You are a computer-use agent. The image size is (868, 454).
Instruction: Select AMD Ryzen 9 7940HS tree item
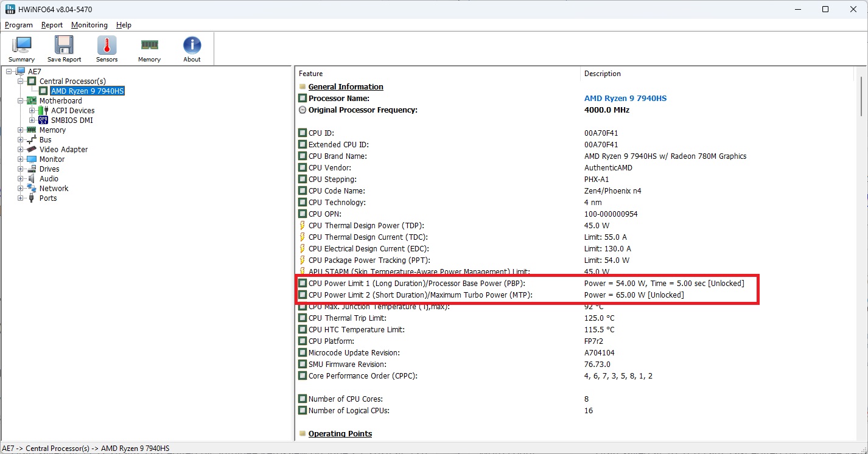pos(88,91)
